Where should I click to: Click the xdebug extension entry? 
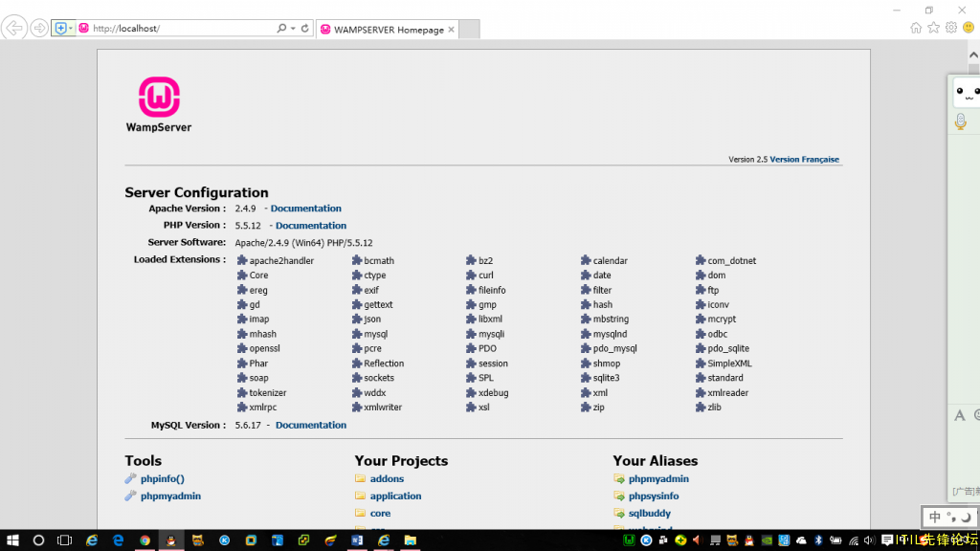pos(487,393)
